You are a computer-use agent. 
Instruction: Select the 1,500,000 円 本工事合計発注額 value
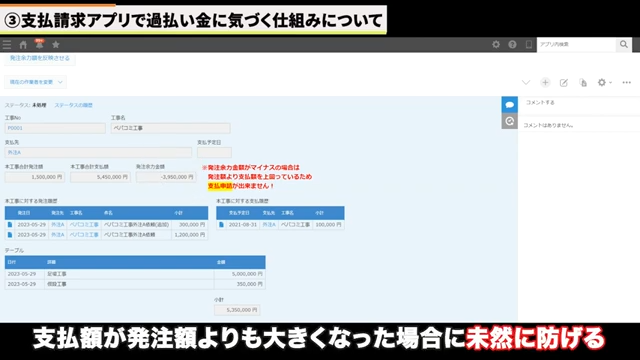35,177
